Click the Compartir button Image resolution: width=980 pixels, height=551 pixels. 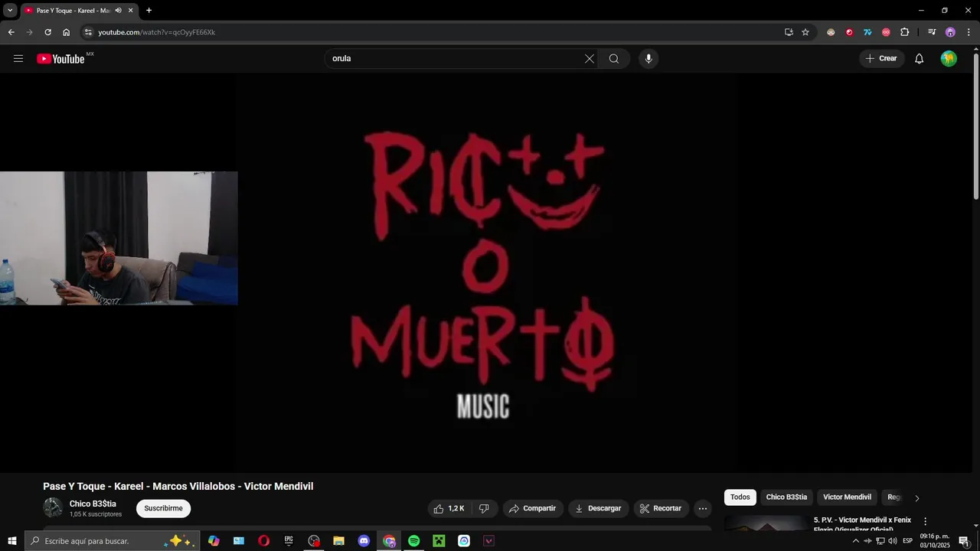coord(533,508)
